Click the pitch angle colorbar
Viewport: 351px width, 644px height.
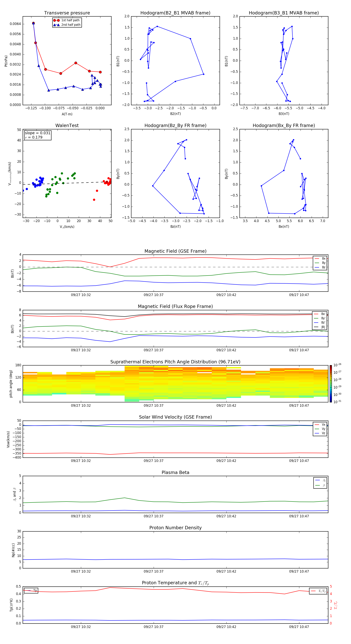pos(331,384)
